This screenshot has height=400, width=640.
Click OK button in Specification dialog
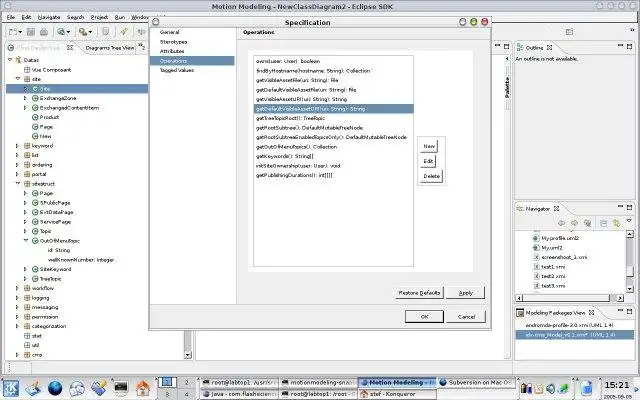(x=424, y=317)
